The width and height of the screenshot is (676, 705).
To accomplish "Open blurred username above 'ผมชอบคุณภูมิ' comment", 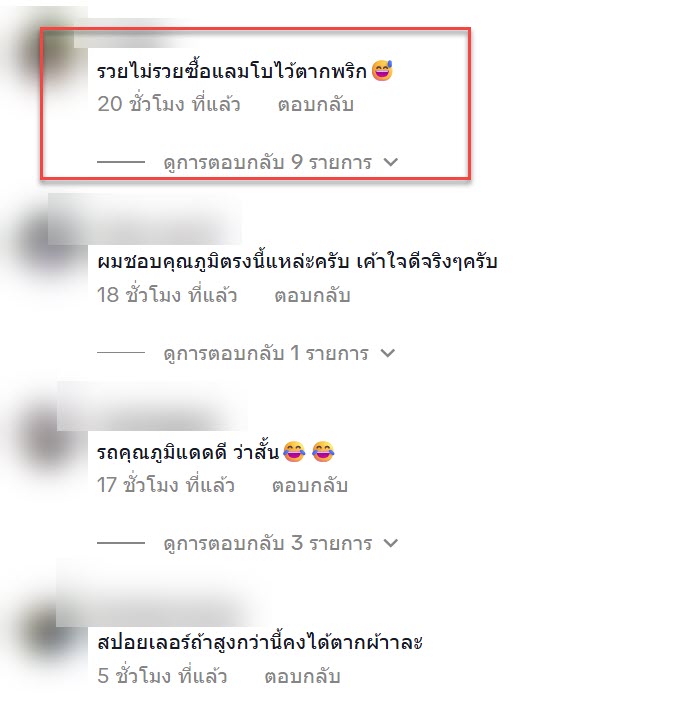I will (145, 219).
